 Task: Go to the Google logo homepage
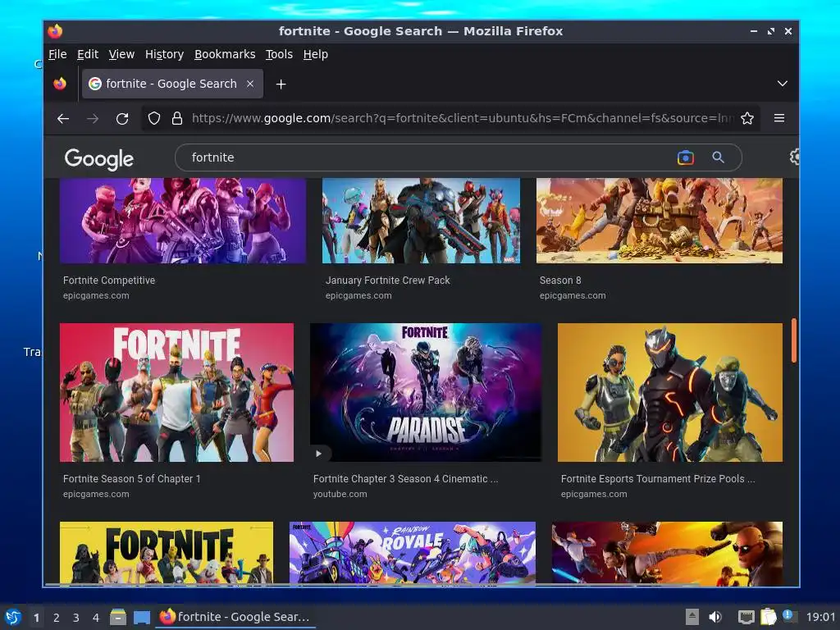pos(99,159)
